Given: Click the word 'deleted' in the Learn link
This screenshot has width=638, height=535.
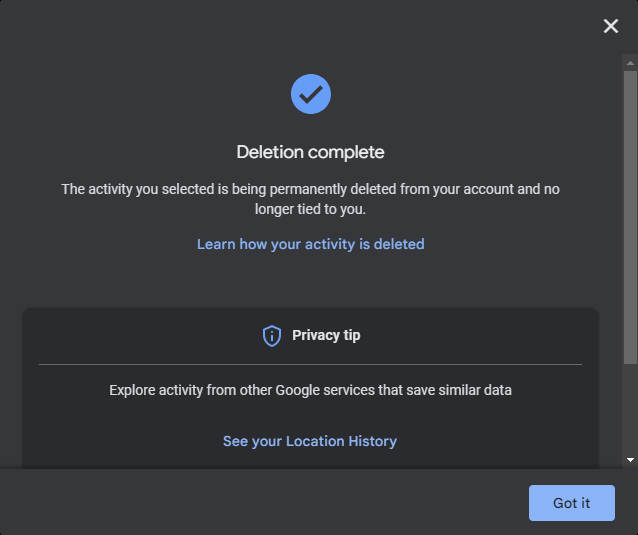Looking at the screenshot, I should [x=399, y=244].
